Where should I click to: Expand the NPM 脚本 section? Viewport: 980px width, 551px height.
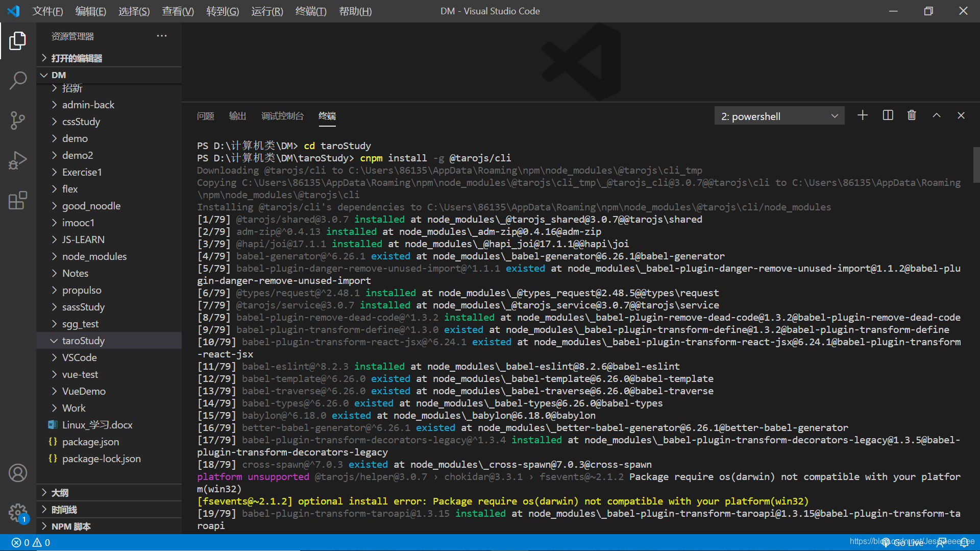coord(109,526)
